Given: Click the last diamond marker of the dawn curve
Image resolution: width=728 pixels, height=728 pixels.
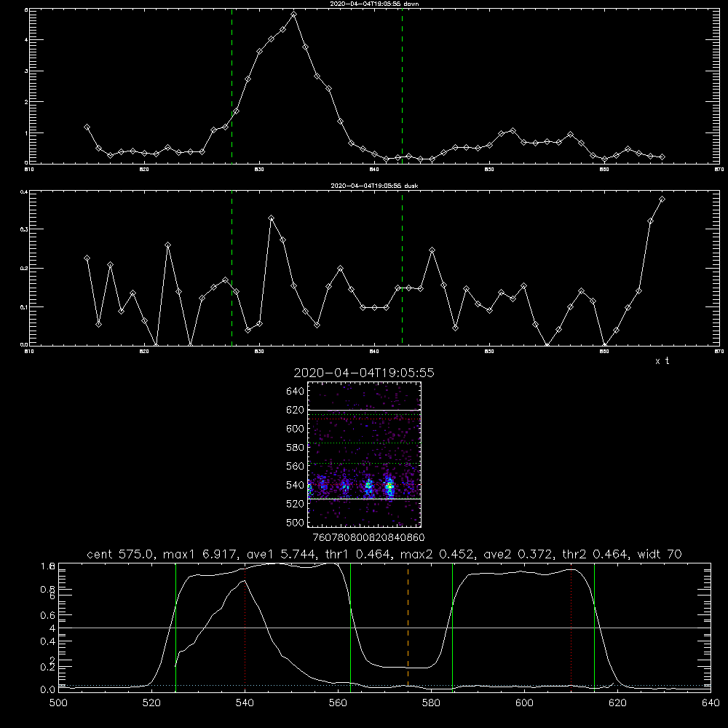Looking at the screenshot, I should click(x=662, y=157).
